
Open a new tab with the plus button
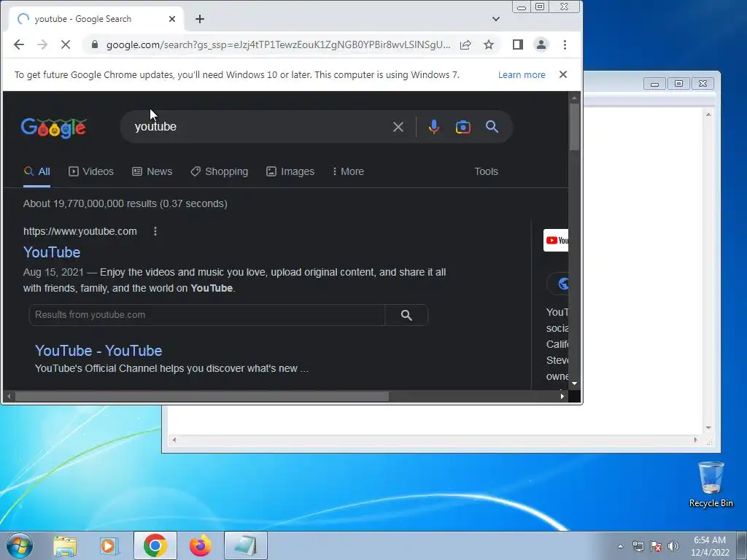(x=200, y=18)
